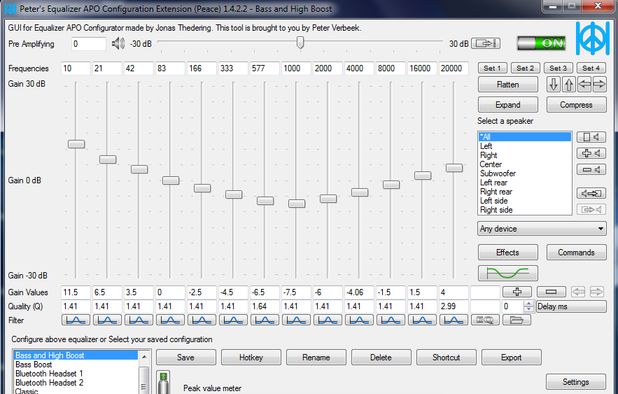Click the 1000 Hz gain slider handle
Image resolution: width=618 pixels, height=394 pixels.
(296, 203)
